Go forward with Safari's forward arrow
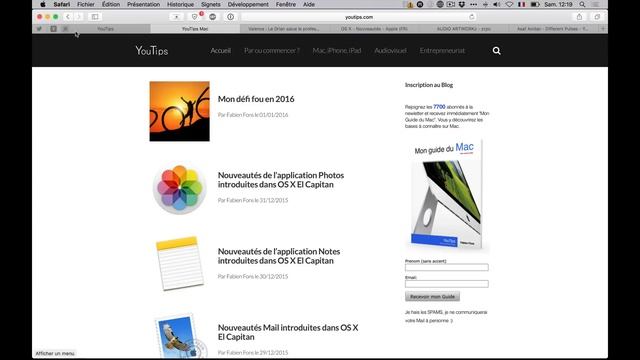The width and height of the screenshot is (640, 360). coord(79,17)
